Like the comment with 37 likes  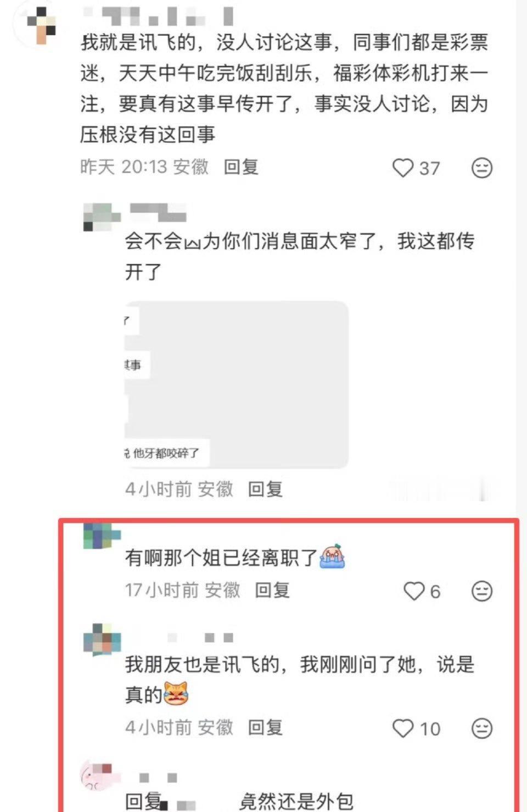click(x=402, y=168)
